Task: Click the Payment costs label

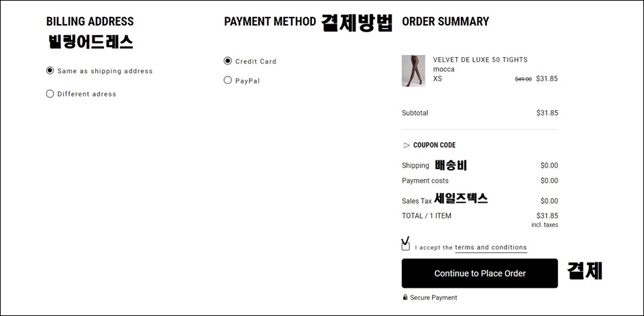Action: (x=425, y=180)
